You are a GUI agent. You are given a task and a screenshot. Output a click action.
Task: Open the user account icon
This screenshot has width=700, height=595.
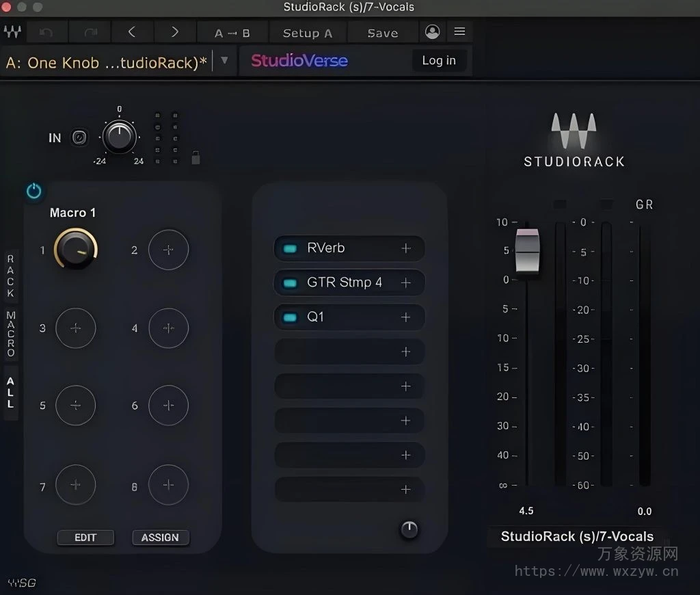click(432, 31)
